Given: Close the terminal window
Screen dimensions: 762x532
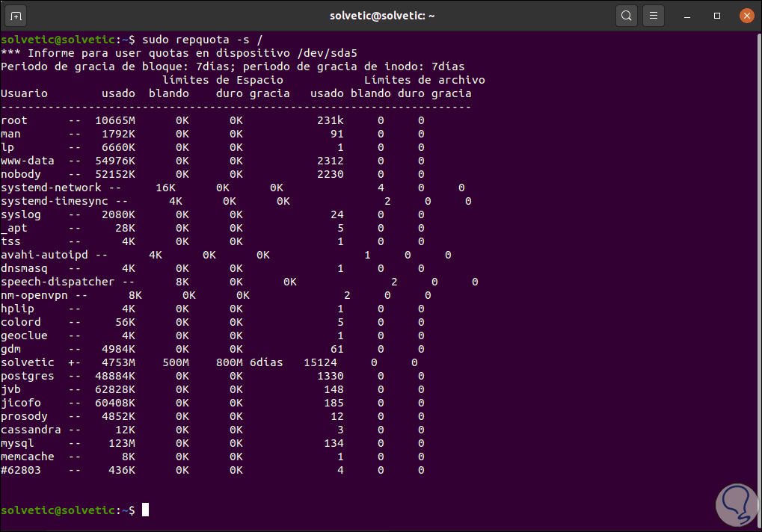Looking at the screenshot, I should click(x=747, y=16).
